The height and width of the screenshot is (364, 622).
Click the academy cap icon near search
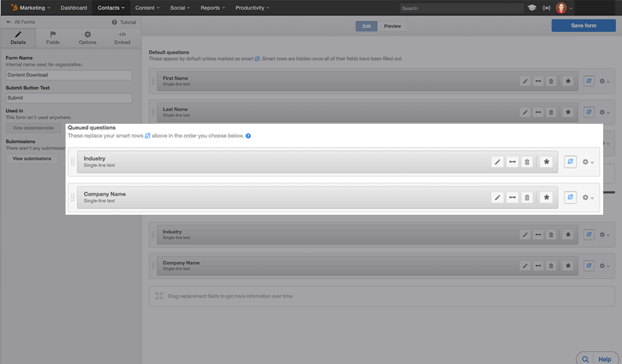tap(533, 7)
